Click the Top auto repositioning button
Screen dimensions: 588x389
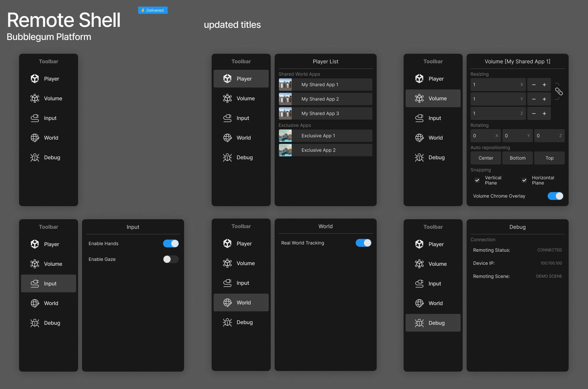coord(549,158)
